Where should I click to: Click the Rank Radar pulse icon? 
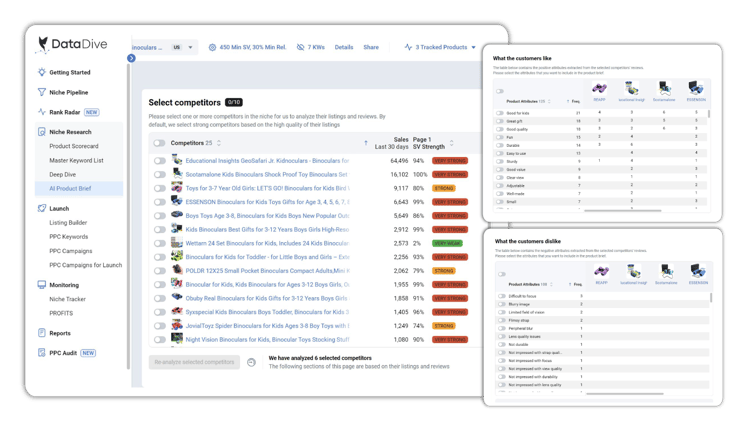(x=42, y=112)
